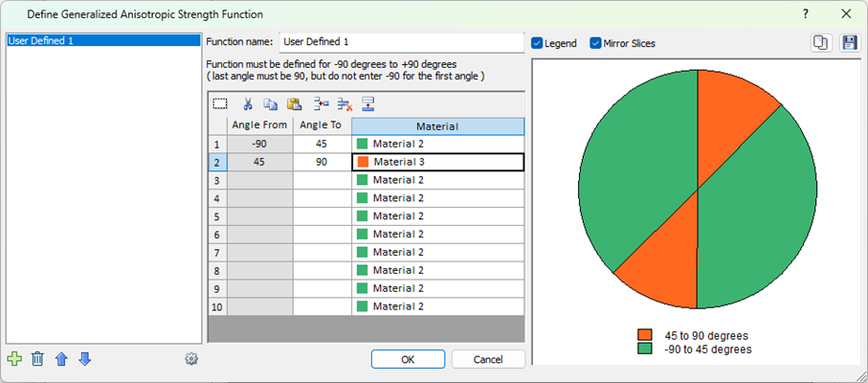Screen dimensions: 868x383
Task: Insert a row with the table toolbar
Action: [x=321, y=103]
